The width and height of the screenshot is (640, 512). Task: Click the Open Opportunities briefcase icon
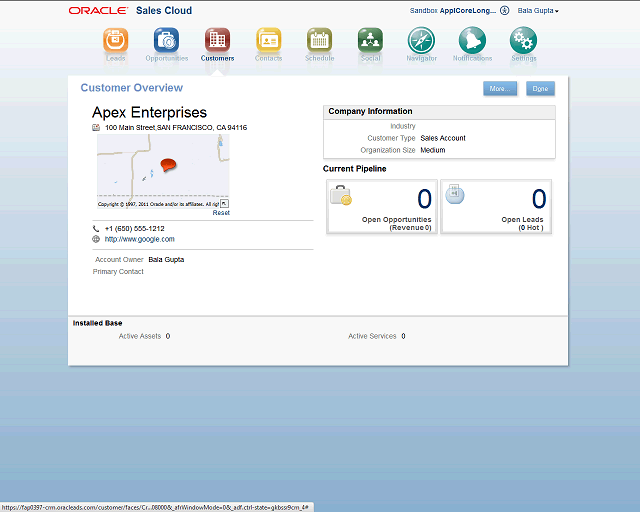(341, 195)
